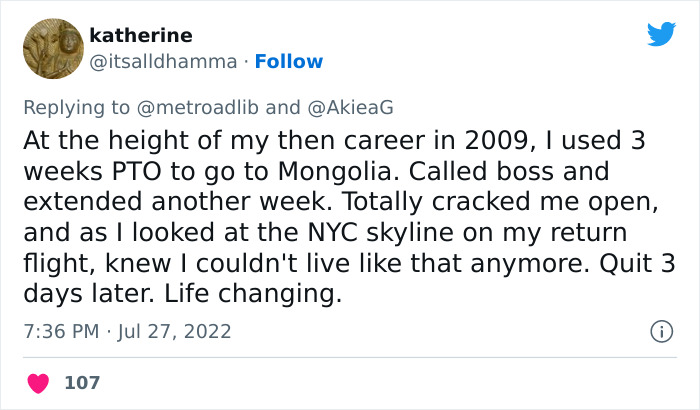
Task: Click the display name katherine
Action: tap(141, 36)
